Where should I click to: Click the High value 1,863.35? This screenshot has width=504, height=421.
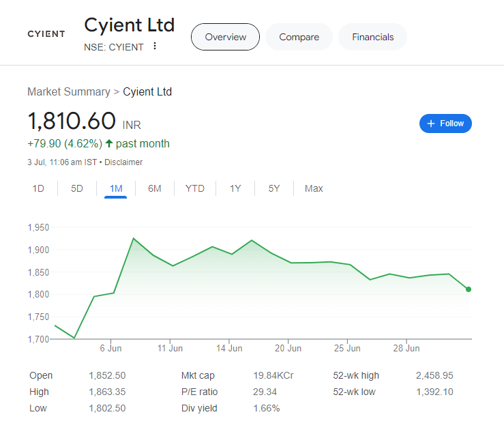pyautogui.click(x=107, y=392)
